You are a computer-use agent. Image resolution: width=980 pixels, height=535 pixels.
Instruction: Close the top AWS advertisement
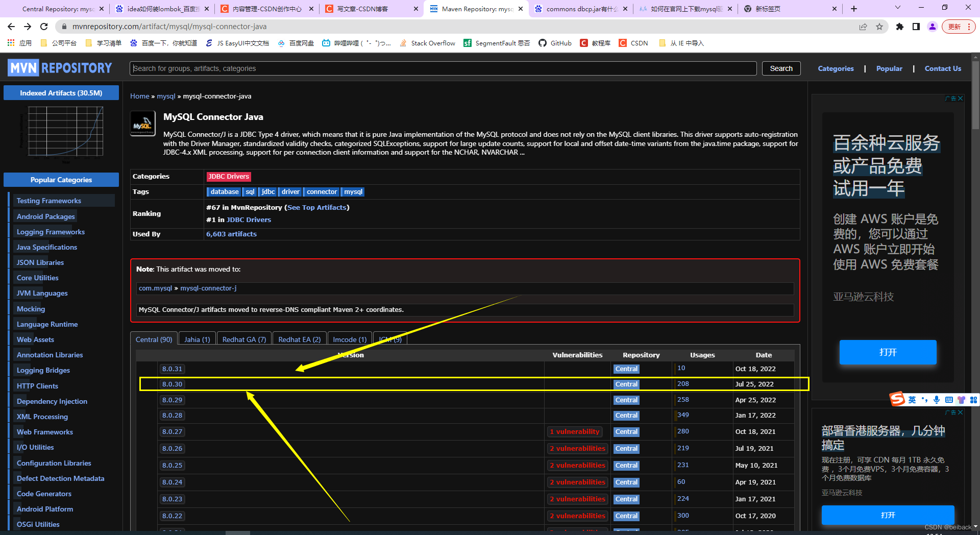(x=960, y=99)
